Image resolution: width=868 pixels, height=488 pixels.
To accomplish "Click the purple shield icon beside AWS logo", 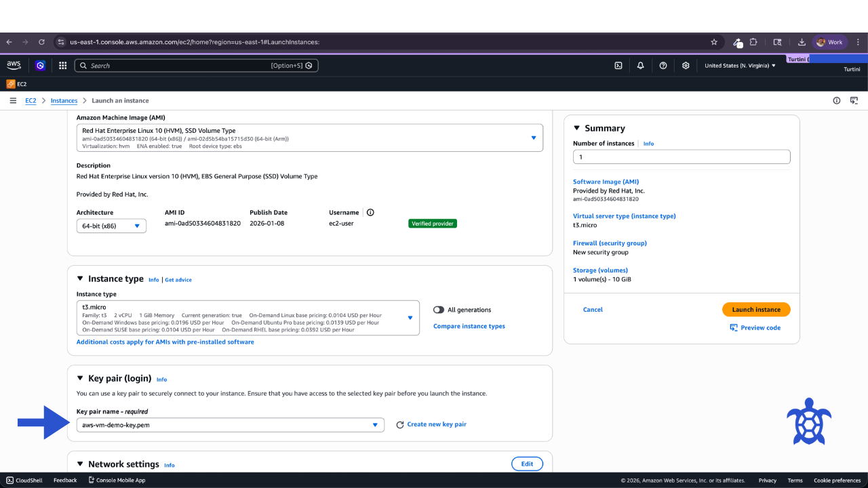I will tap(40, 66).
